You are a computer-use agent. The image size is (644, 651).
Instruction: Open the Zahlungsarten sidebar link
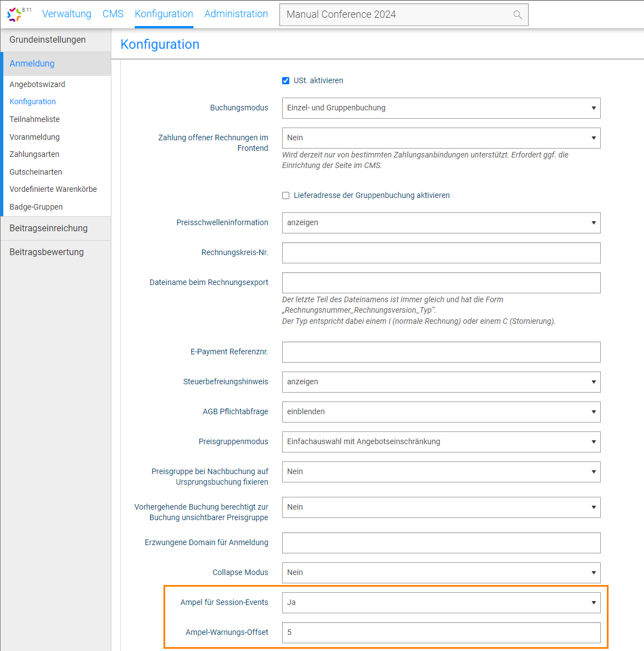click(34, 154)
